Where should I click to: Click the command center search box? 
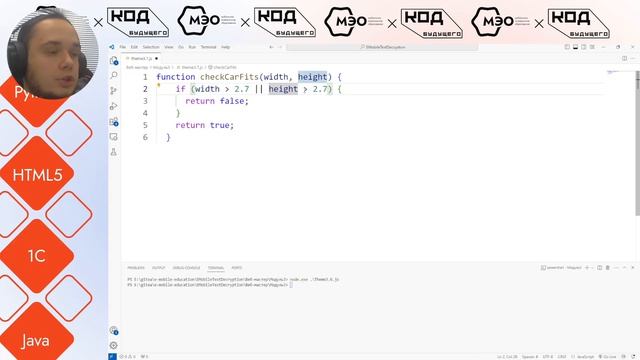382,47
